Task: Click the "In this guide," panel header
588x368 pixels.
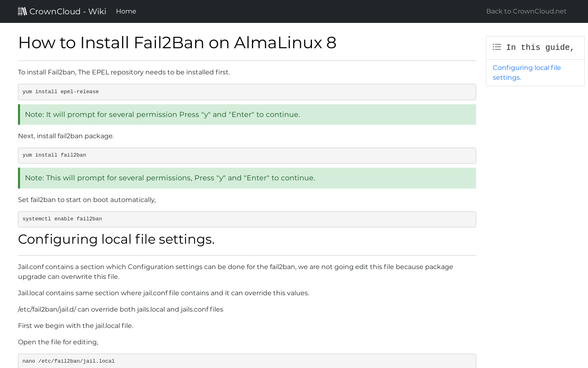Action: [x=535, y=47]
